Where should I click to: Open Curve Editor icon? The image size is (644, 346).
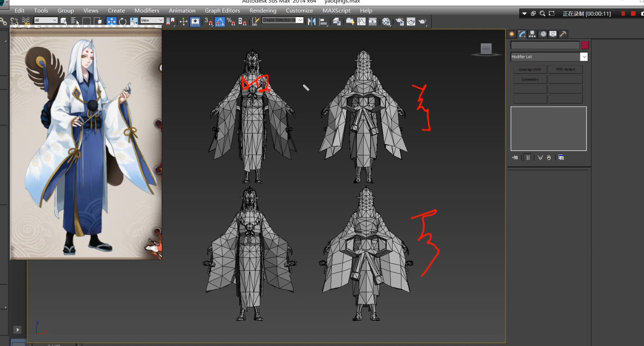[x=361, y=21]
